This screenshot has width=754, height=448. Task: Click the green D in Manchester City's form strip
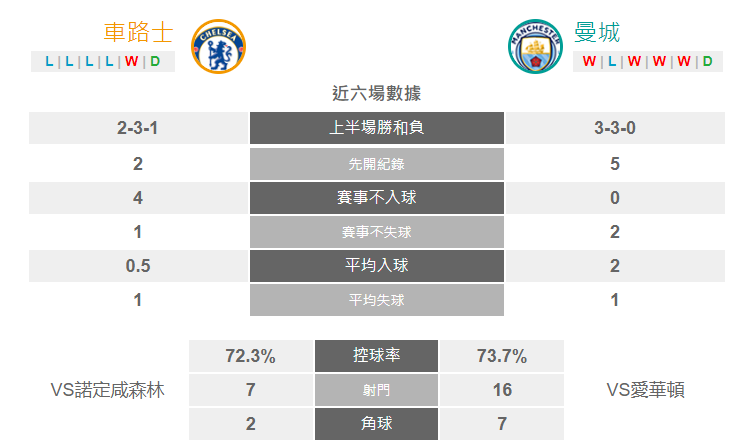[x=707, y=62]
